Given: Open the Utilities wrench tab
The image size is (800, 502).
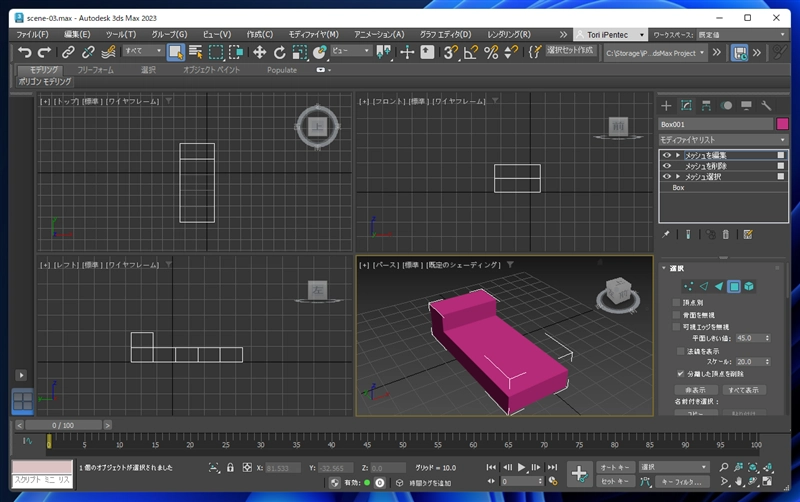Looking at the screenshot, I should (x=766, y=106).
